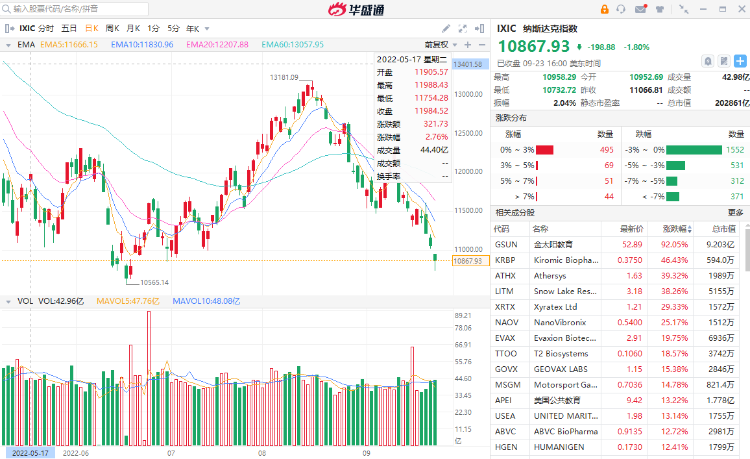Sort by 总市值 column header
This screenshot has width=750, height=459.
pos(724,229)
